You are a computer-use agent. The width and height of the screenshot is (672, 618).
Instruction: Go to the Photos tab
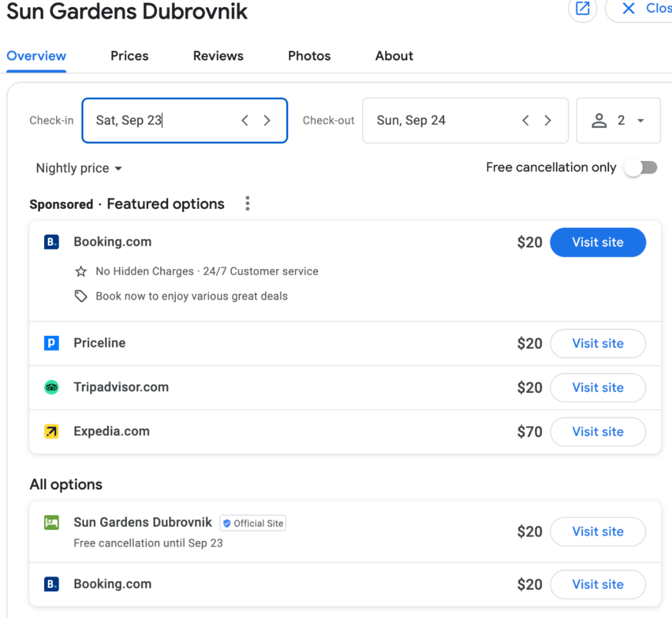point(309,56)
